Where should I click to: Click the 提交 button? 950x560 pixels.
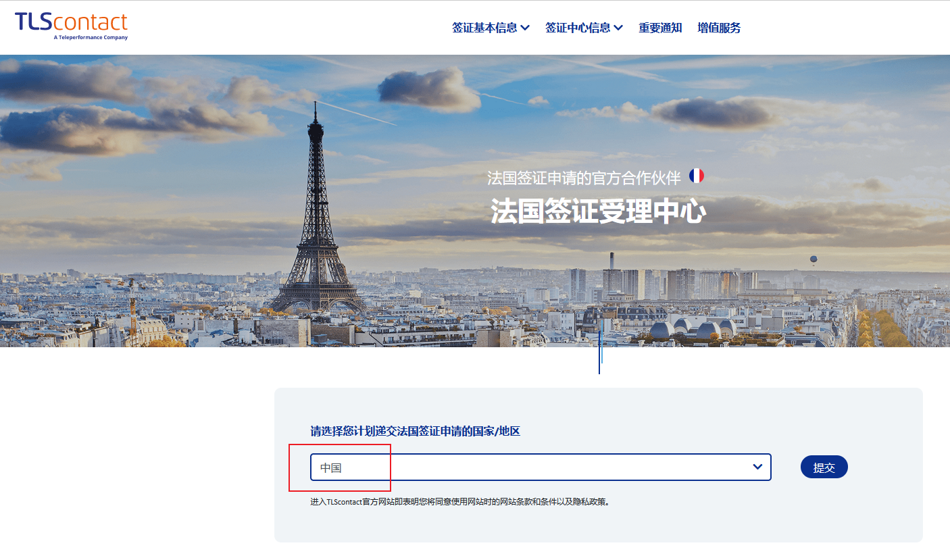824,467
